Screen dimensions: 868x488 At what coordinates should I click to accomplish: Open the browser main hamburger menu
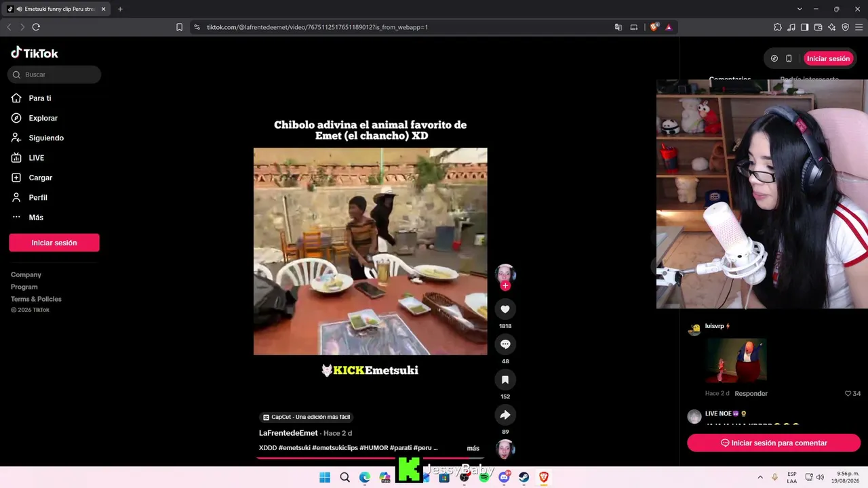pos(859,27)
